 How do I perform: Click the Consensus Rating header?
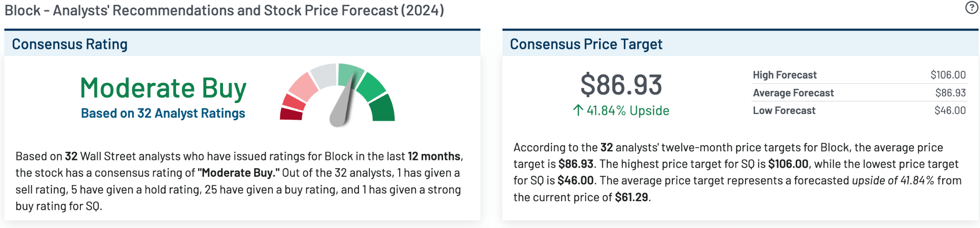70,44
